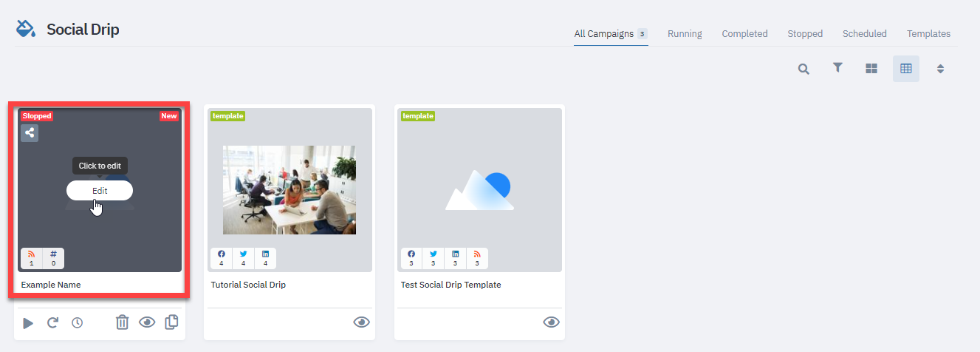Switch to the Templates tab
Image resolution: width=980 pixels, height=352 pixels.
click(x=928, y=34)
